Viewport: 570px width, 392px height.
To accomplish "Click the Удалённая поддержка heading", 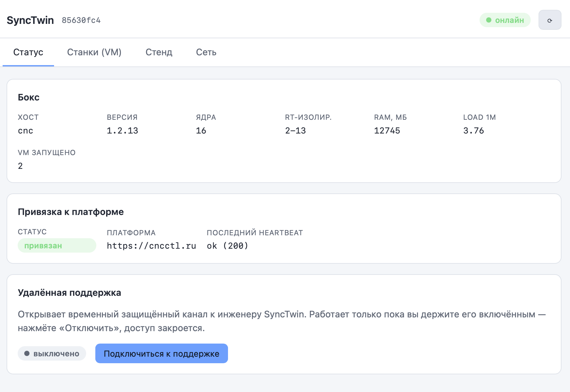I will pos(69,293).
